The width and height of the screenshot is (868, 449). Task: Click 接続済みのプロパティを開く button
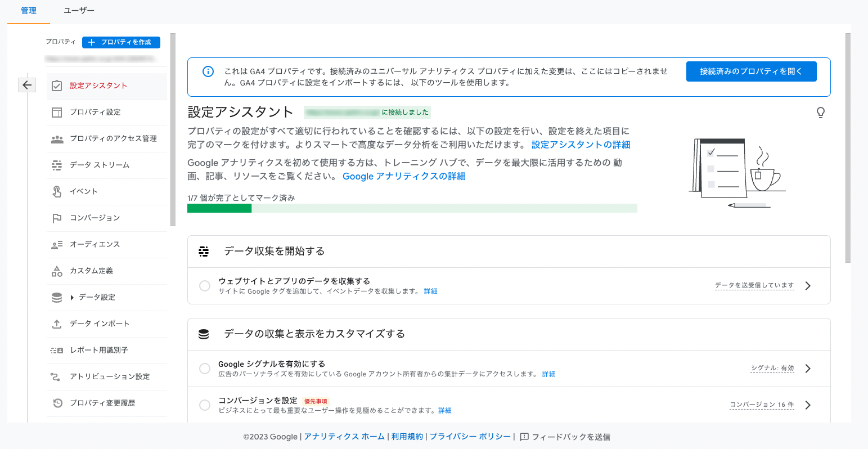point(751,71)
